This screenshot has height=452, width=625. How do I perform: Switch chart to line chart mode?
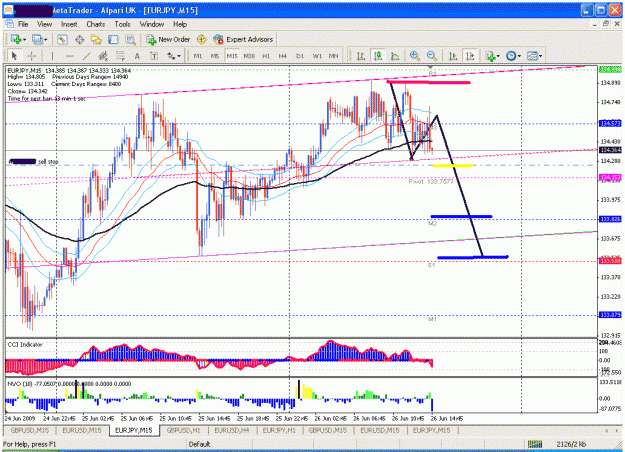coord(395,56)
